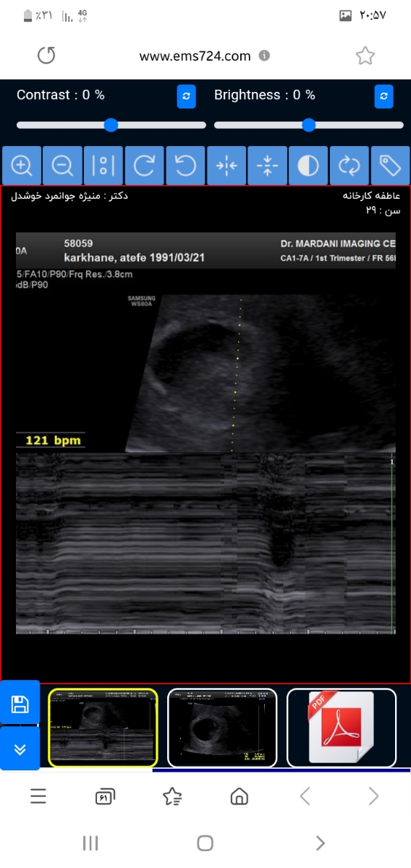The height and width of the screenshot is (868, 411).
Task: Toggle invert colors half-circle icon
Action: tap(308, 166)
